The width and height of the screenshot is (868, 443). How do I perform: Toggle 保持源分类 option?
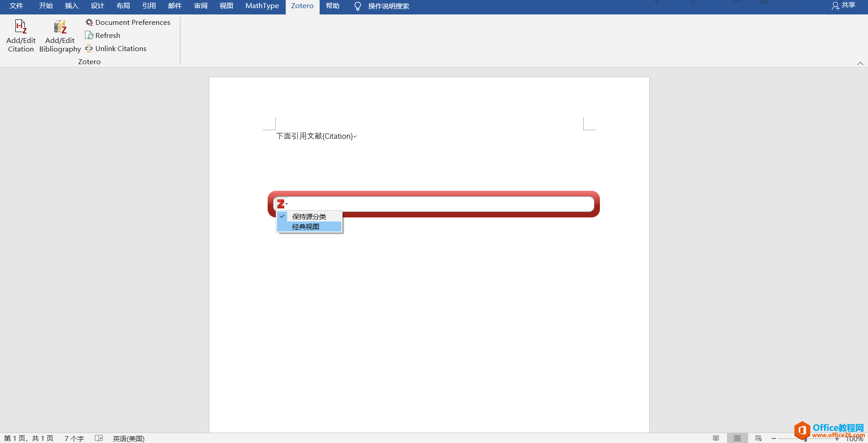(x=309, y=217)
